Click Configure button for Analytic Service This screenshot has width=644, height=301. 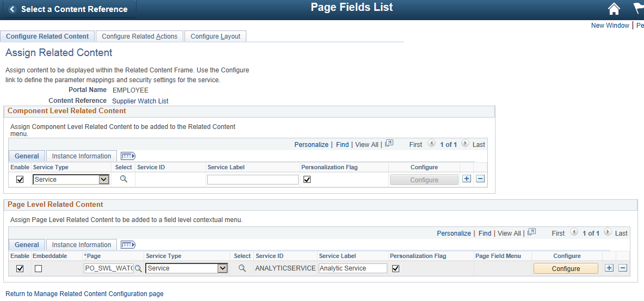(x=566, y=268)
